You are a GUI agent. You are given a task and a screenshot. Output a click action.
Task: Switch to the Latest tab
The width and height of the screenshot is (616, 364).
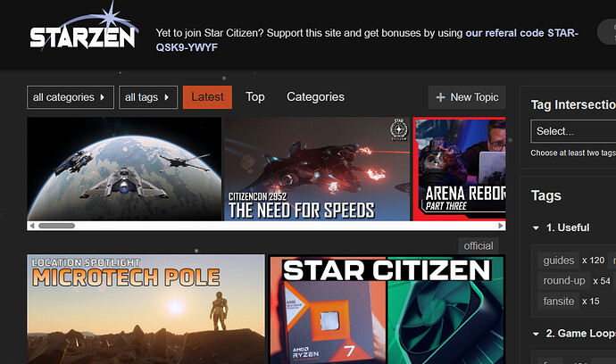point(207,97)
